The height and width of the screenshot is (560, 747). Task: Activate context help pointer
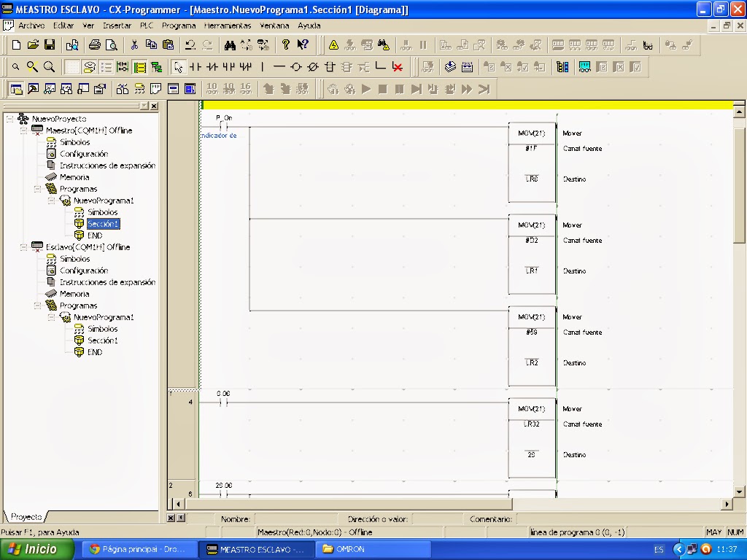[x=303, y=44]
